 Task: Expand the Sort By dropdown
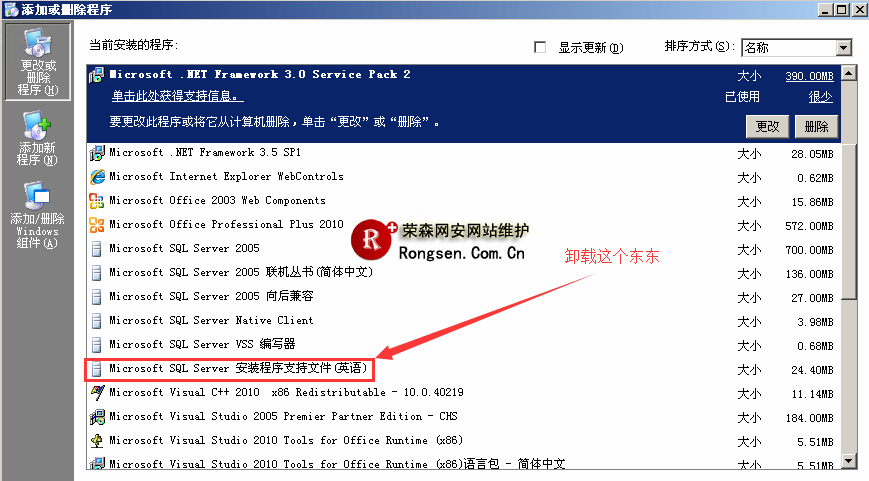(843, 48)
